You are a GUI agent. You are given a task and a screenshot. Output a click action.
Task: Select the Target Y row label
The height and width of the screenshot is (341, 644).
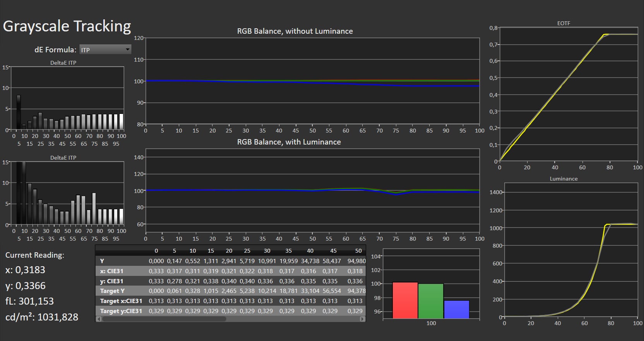(x=112, y=291)
